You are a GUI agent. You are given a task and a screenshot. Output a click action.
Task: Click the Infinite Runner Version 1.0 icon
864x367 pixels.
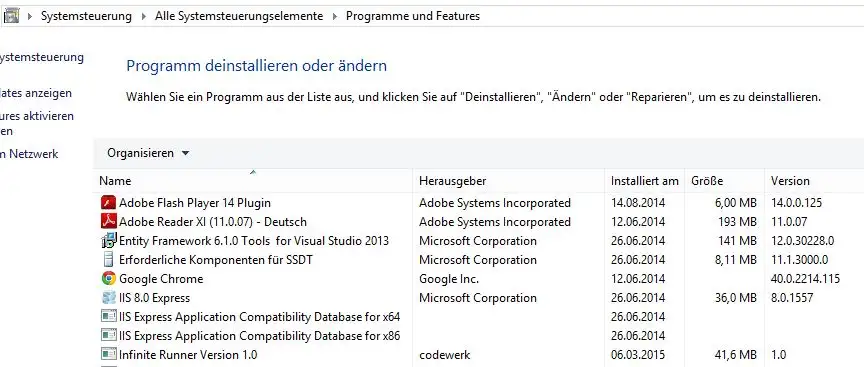[x=109, y=354]
